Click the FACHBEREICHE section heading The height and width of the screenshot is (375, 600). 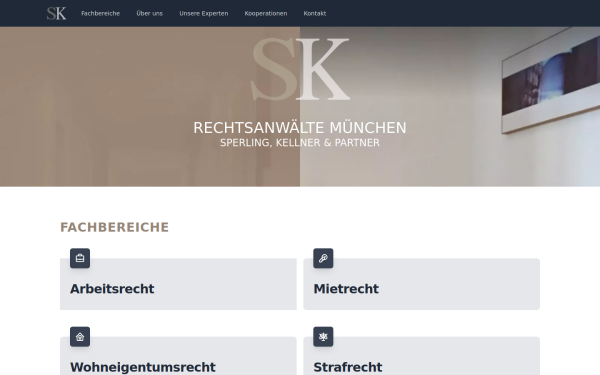point(114,227)
